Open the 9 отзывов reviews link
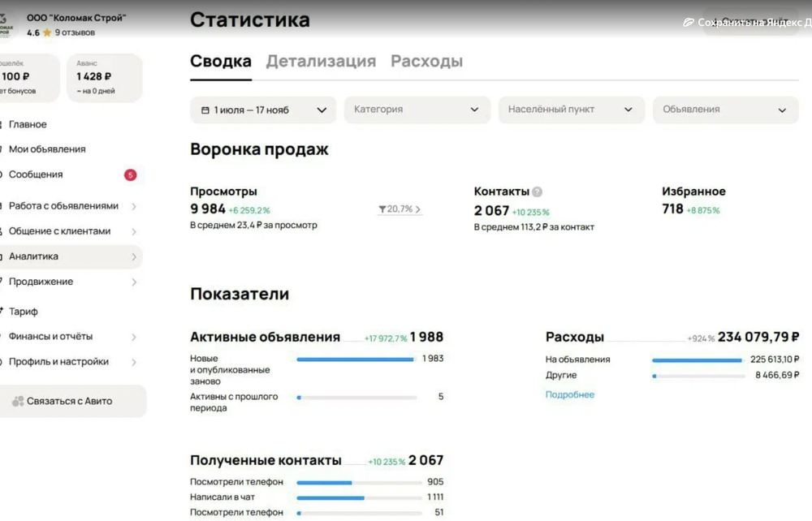This screenshot has width=812, height=521. (75, 32)
